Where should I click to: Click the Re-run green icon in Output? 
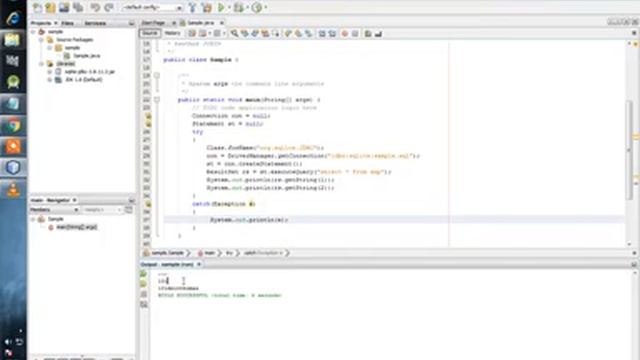tap(144, 274)
